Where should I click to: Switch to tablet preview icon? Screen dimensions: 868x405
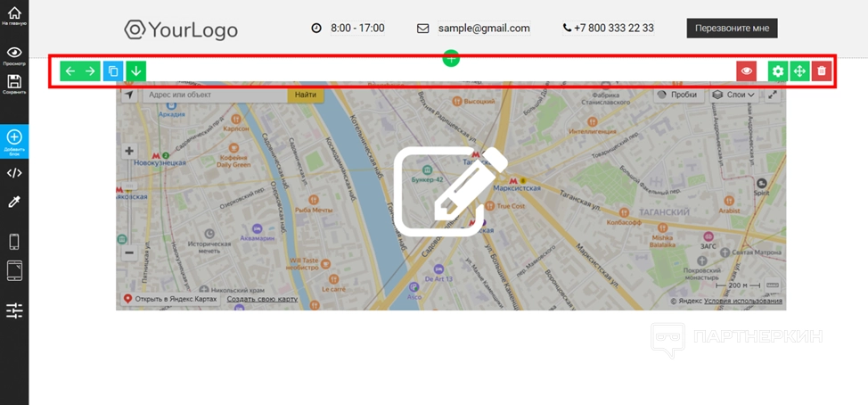click(x=14, y=271)
